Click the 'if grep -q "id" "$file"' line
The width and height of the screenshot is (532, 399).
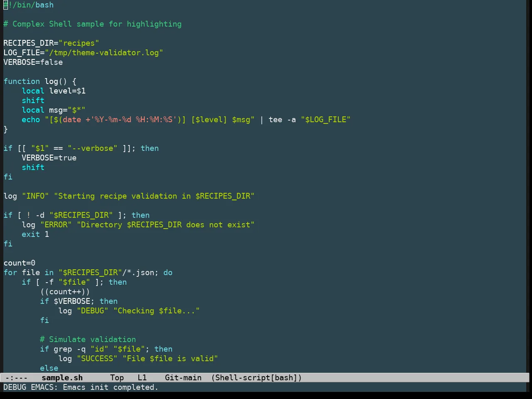click(x=106, y=349)
